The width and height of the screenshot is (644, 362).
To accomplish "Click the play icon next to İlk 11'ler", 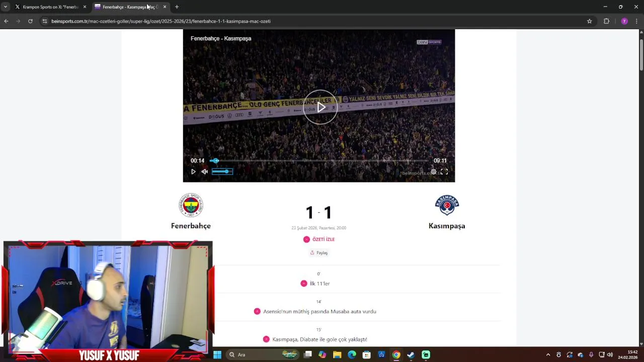I will click(303, 284).
